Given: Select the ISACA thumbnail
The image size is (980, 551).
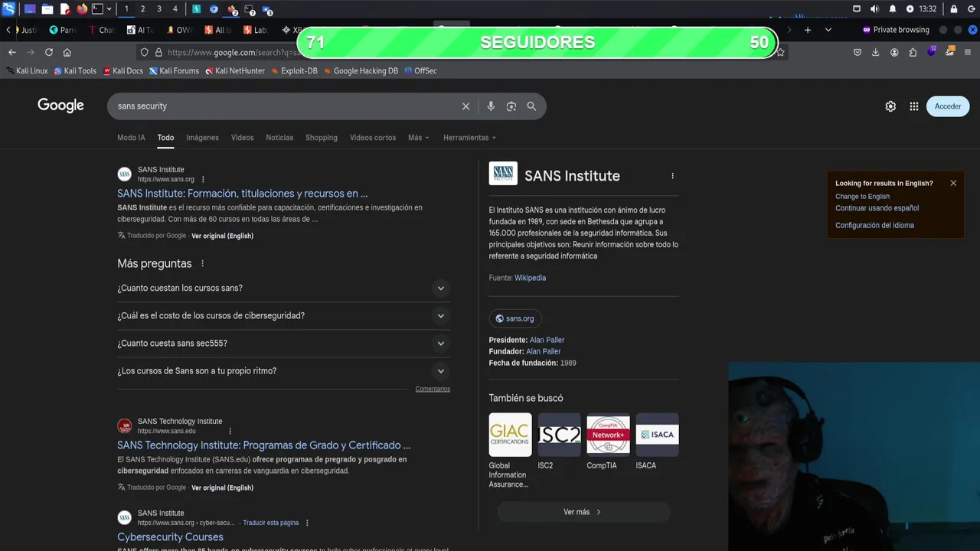Looking at the screenshot, I should tap(657, 435).
